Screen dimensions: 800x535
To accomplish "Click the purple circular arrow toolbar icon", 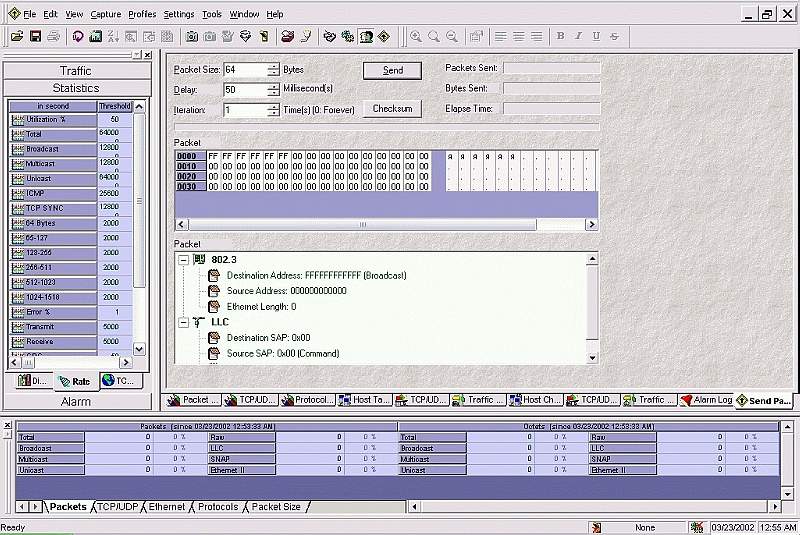I will (x=78, y=36).
